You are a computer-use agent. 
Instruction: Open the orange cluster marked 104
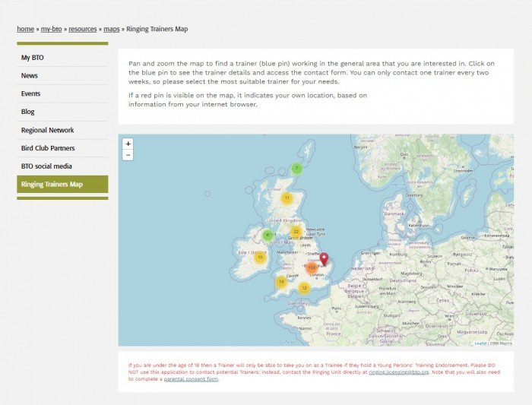pyautogui.click(x=312, y=267)
